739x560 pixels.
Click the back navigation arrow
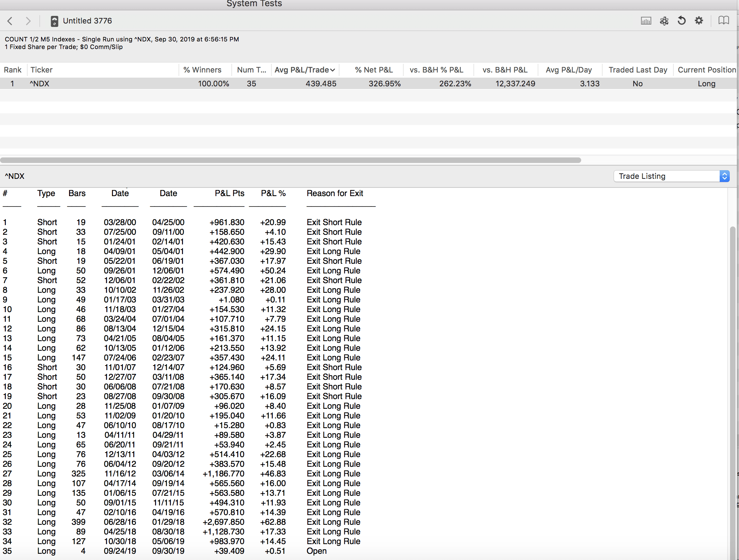point(10,21)
